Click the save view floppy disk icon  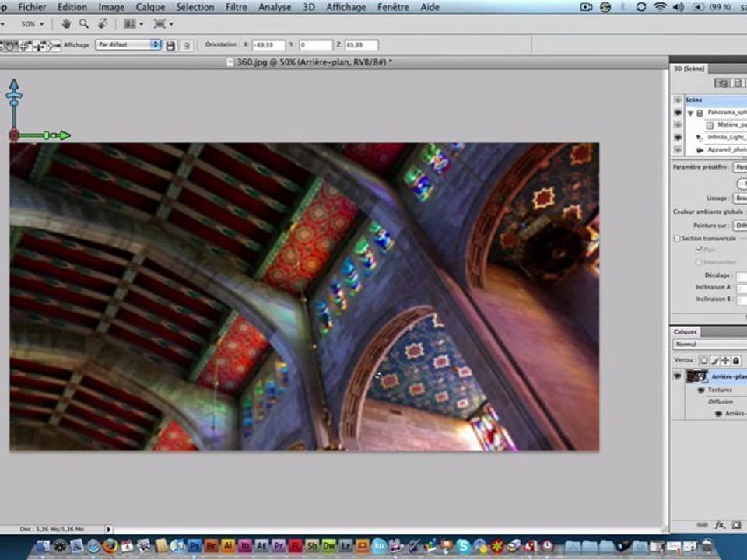tap(170, 46)
